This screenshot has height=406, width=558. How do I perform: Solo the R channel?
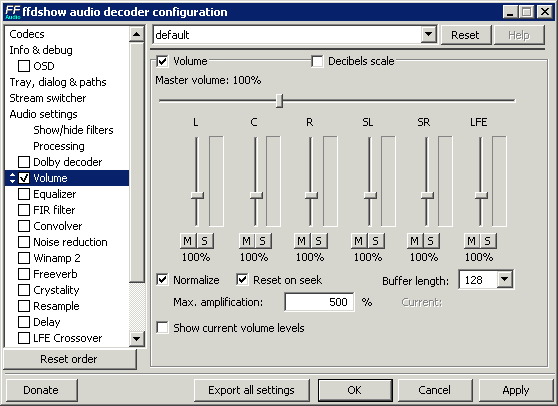(x=319, y=241)
